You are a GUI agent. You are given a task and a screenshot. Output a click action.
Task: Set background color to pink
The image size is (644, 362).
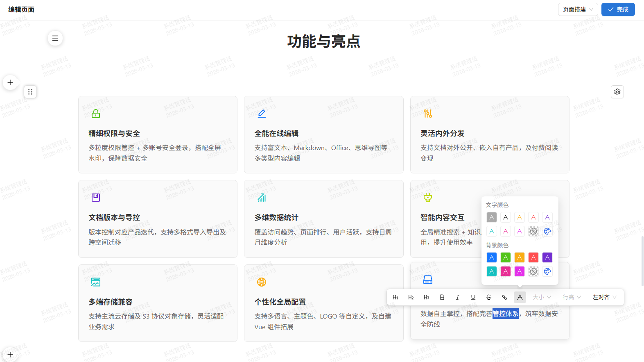(506, 271)
